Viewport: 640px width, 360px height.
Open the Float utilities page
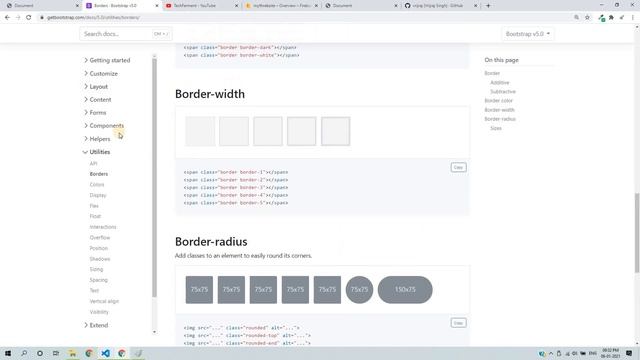[95, 216]
